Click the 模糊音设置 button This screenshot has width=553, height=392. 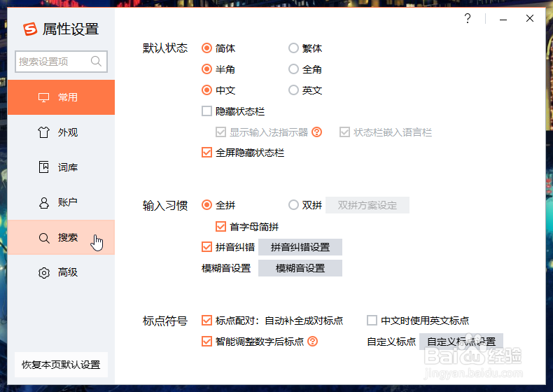(x=300, y=268)
